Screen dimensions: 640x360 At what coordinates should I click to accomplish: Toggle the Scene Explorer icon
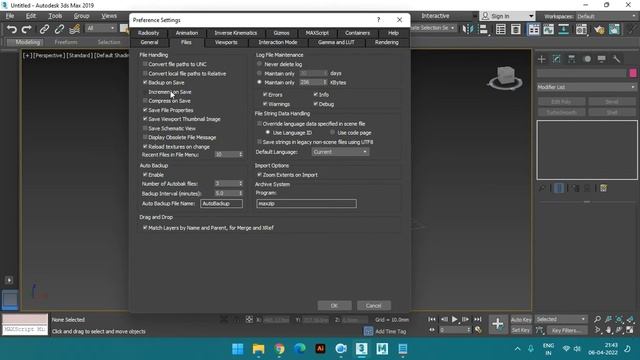[x=500, y=29]
